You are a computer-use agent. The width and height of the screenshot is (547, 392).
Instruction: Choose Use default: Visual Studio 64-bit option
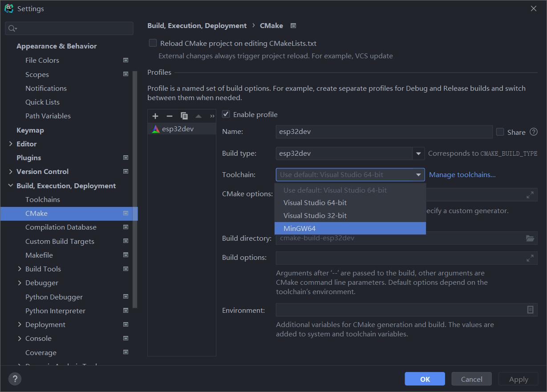click(x=350, y=190)
